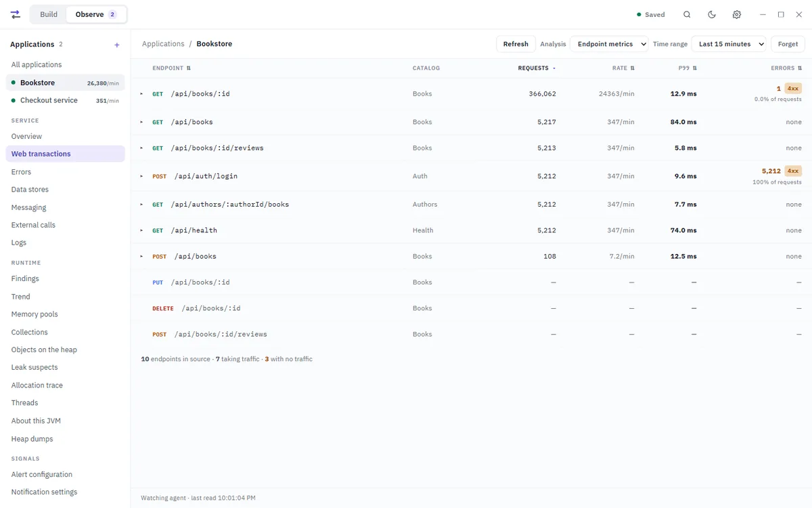Sort by Errors column icon
This screenshot has width=812, height=508.
pos(800,68)
